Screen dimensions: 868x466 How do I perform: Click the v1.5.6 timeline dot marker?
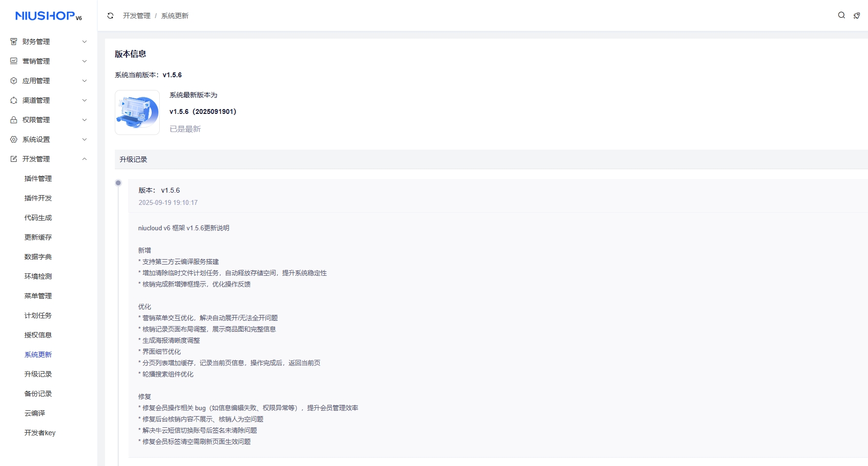[x=118, y=183]
